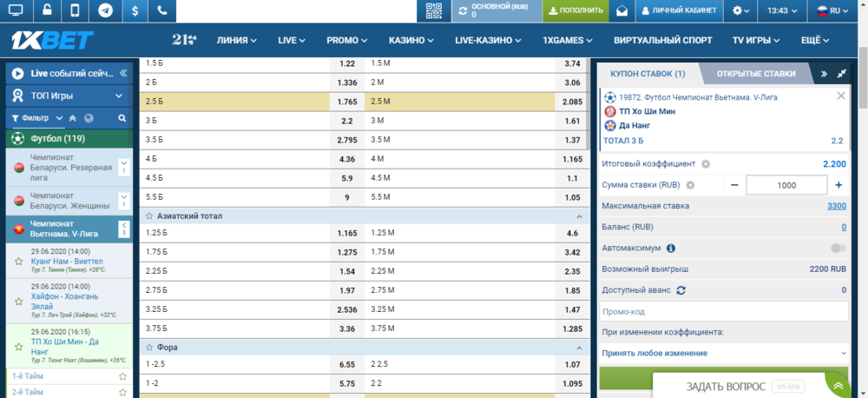The image size is (868, 398).
Task: Open the LIVE-КАЗИНО menu
Action: tap(487, 40)
